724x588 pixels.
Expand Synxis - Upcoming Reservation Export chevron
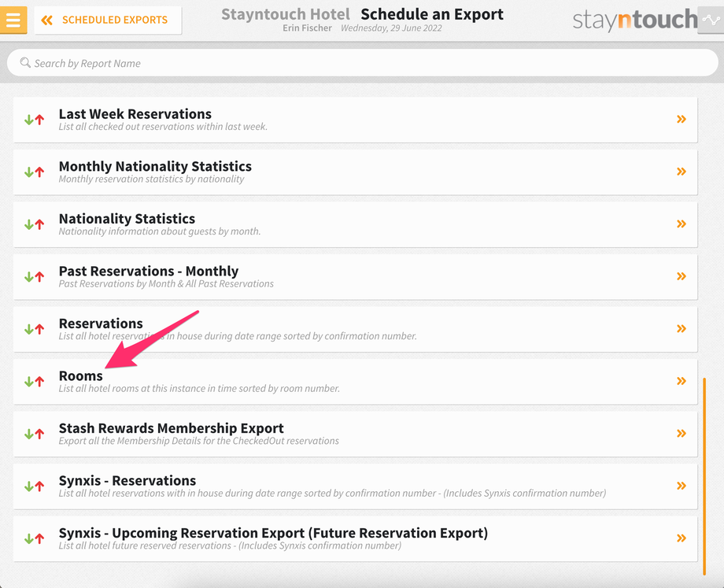pos(681,538)
